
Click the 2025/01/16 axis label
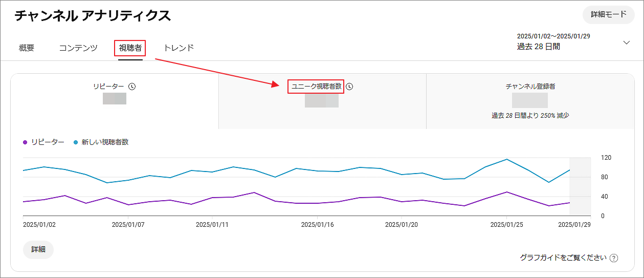[318, 225]
